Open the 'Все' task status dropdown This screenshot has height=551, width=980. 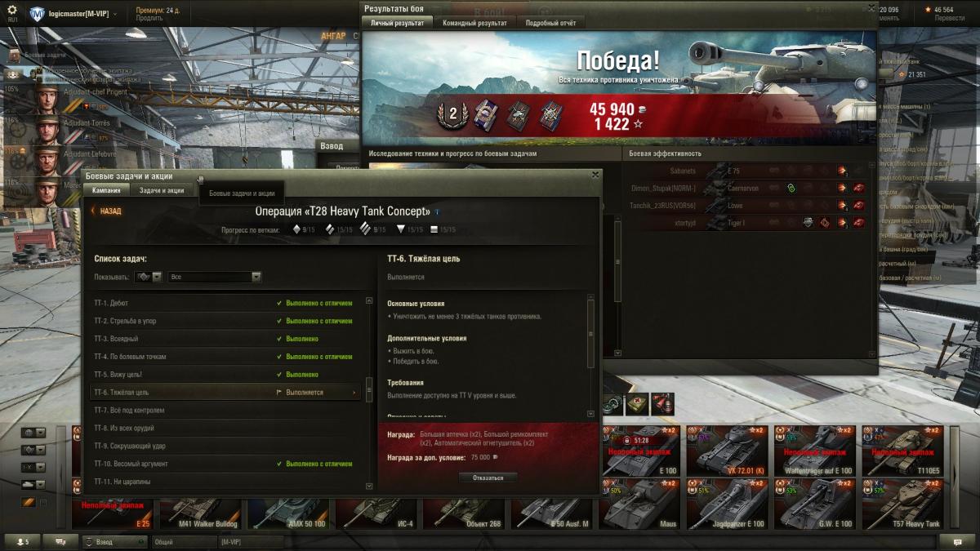[215, 277]
